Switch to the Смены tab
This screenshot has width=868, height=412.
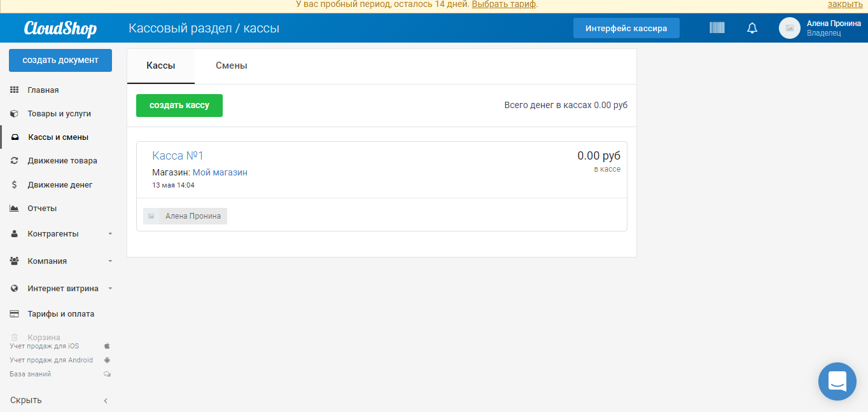[x=231, y=65]
